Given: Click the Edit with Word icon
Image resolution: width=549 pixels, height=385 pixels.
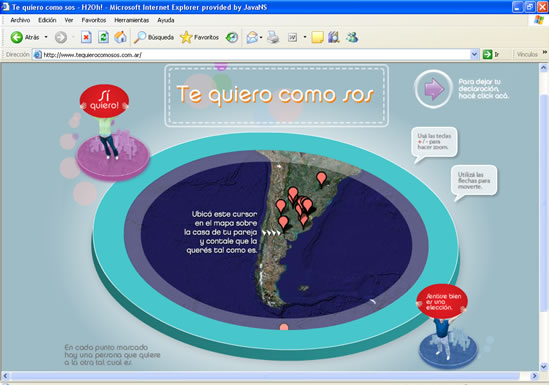Looking at the screenshot, I should pos(292,37).
